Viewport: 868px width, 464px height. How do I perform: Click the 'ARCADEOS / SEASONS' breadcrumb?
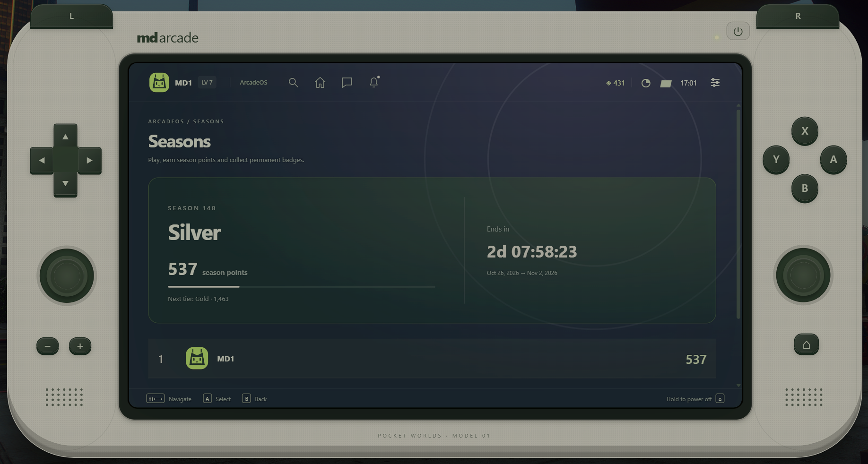pyautogui.click(x=186, y=121)
